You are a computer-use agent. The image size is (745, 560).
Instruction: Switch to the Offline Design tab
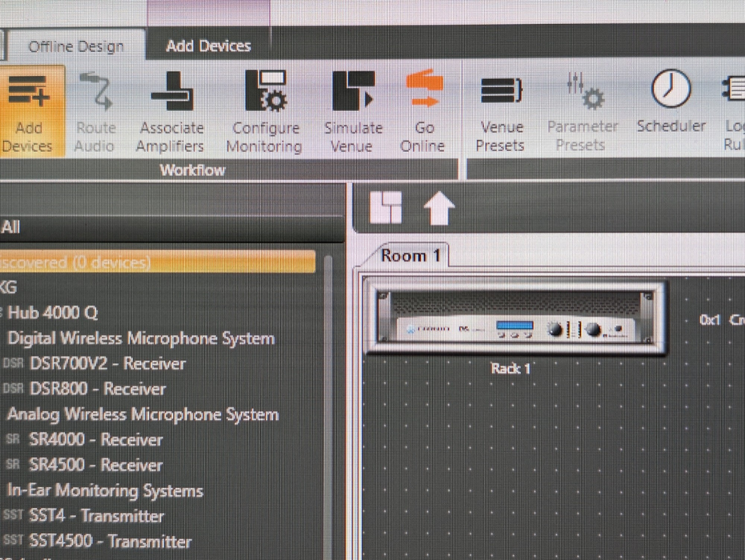click(76, 46)
